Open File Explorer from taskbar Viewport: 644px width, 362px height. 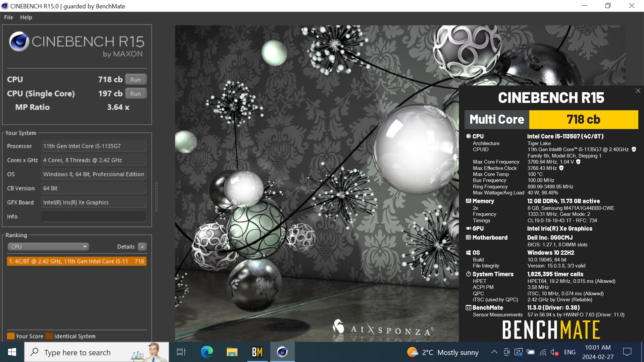(232, 352)
